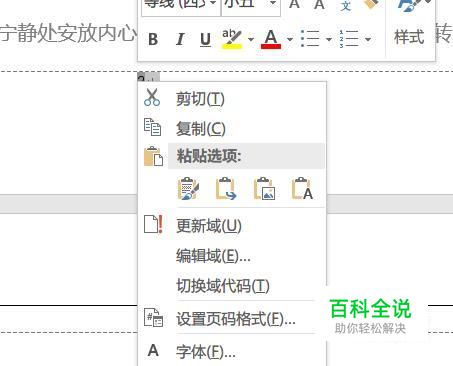The width and height of the screenshot is (453, 366).
Task: Click the scissors cut icon
Action: pos(152,98)
